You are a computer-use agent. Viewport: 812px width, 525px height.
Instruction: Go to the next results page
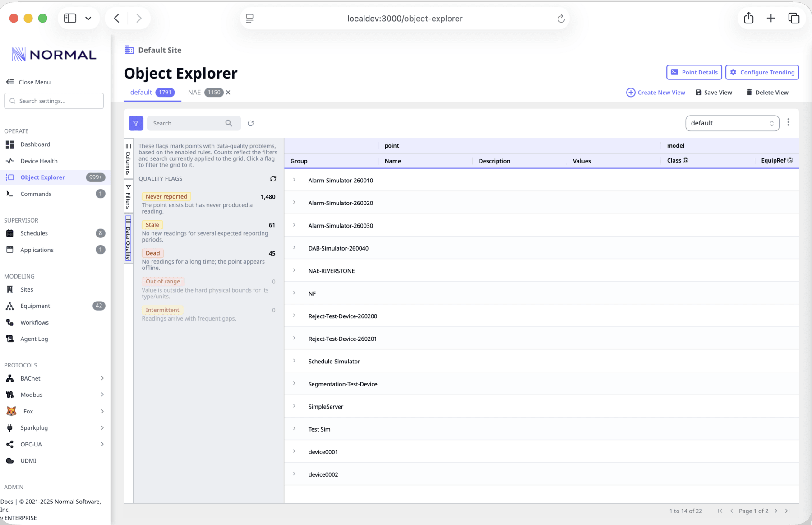pos(776,511)
